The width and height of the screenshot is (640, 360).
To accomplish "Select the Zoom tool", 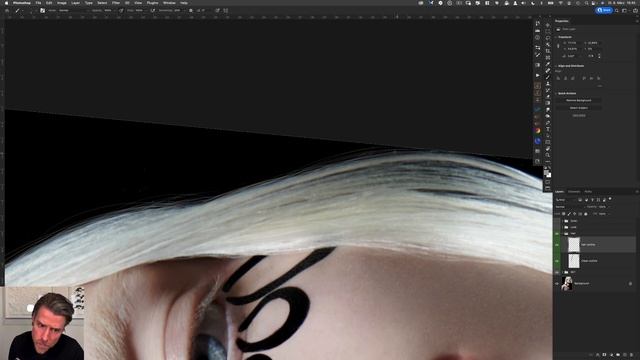I will point(548,154).
